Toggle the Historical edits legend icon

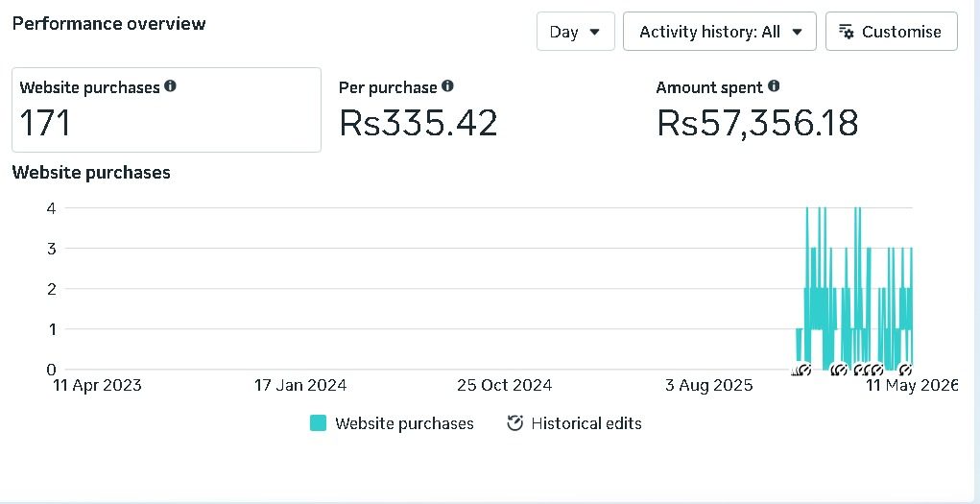coord(514,423)
